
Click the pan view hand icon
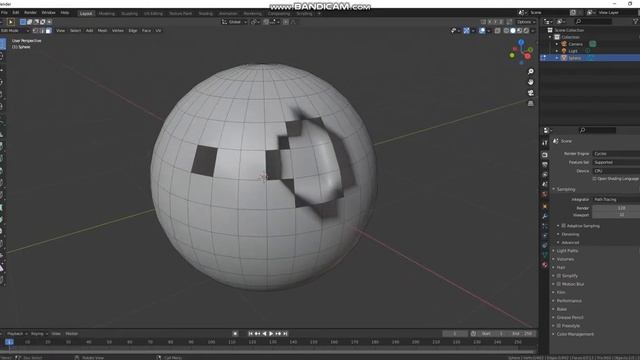[531, 82]
